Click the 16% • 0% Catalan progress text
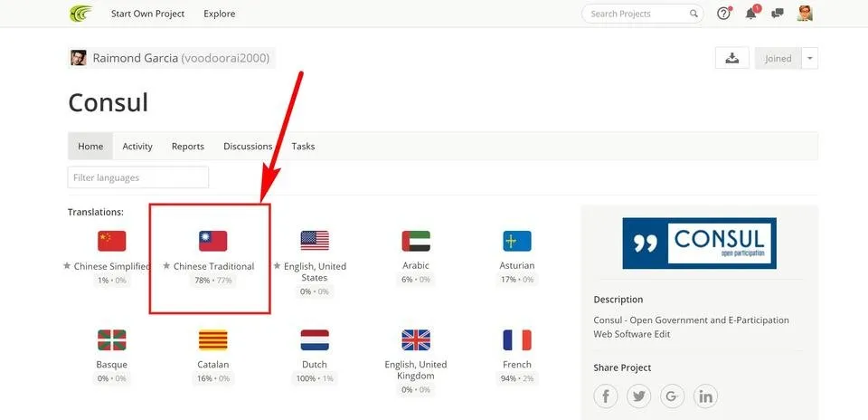This screenshot has height=420, width=868. (213, 378)
